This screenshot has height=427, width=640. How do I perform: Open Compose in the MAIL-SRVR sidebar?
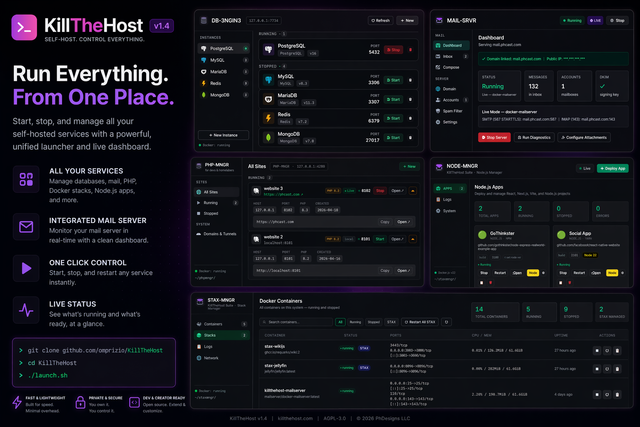(x=451, y=67)
